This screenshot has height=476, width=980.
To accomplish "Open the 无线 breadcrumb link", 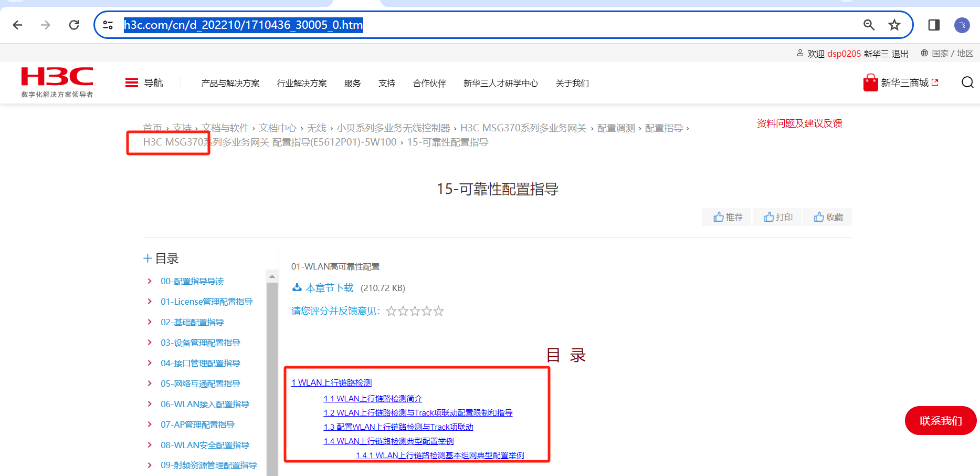I will [x=317, y=128].
